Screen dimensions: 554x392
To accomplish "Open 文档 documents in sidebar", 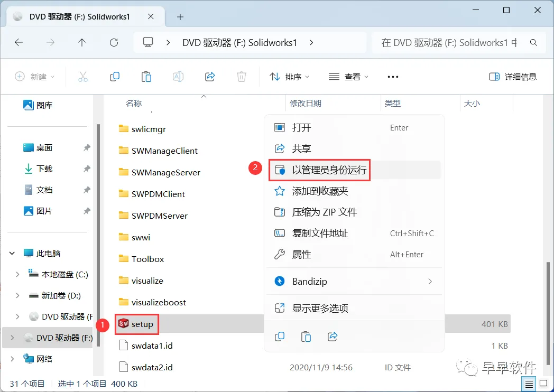I will coord(38,190).
